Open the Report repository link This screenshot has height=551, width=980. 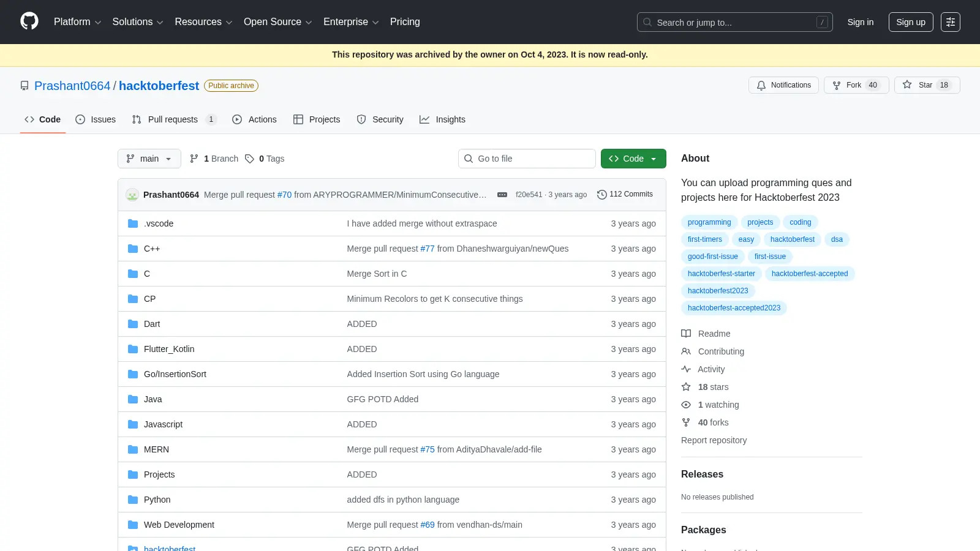point(714,440)
